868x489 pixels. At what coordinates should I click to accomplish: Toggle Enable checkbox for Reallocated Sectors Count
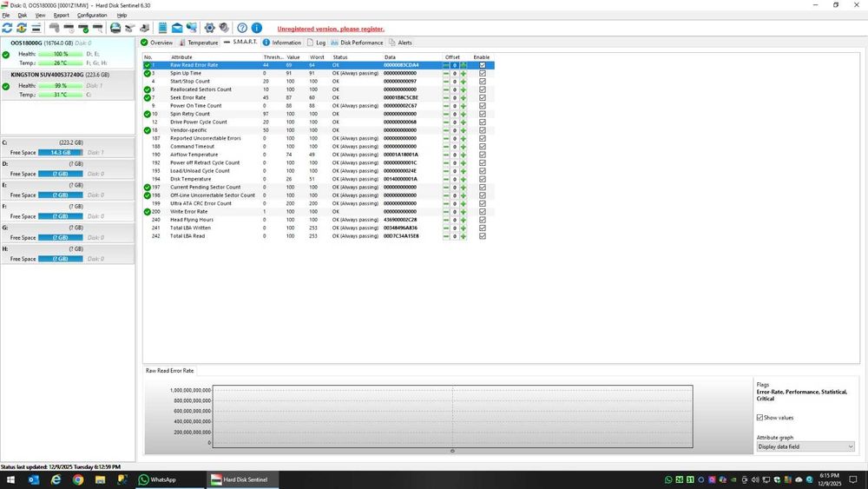pos(482,89)
